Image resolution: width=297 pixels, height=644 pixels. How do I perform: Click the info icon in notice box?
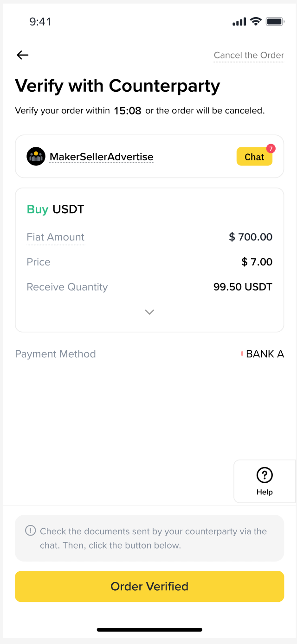tap(30, 530)
